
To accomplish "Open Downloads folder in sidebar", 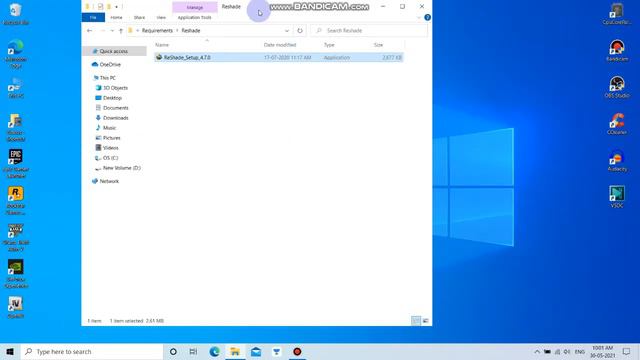I will [x=116, y=118].
